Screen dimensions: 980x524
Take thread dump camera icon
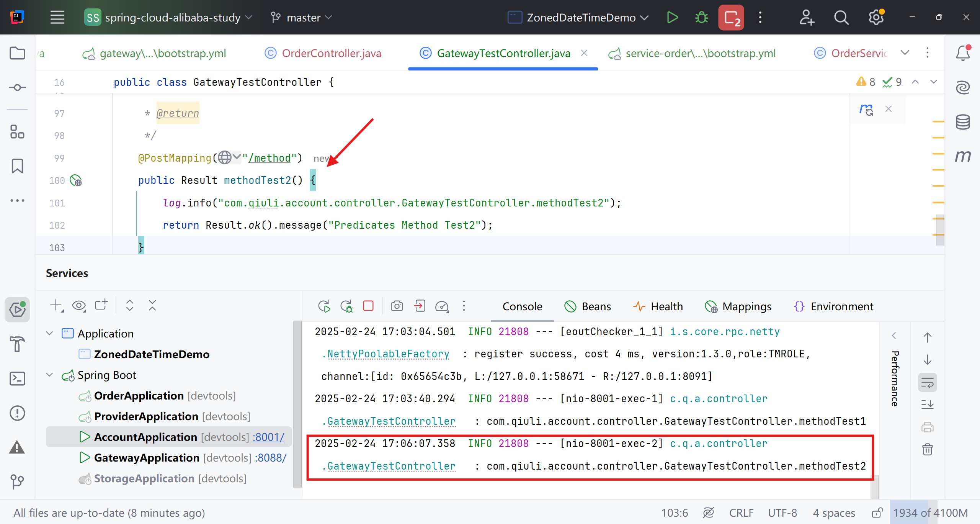tap(397, 306)
